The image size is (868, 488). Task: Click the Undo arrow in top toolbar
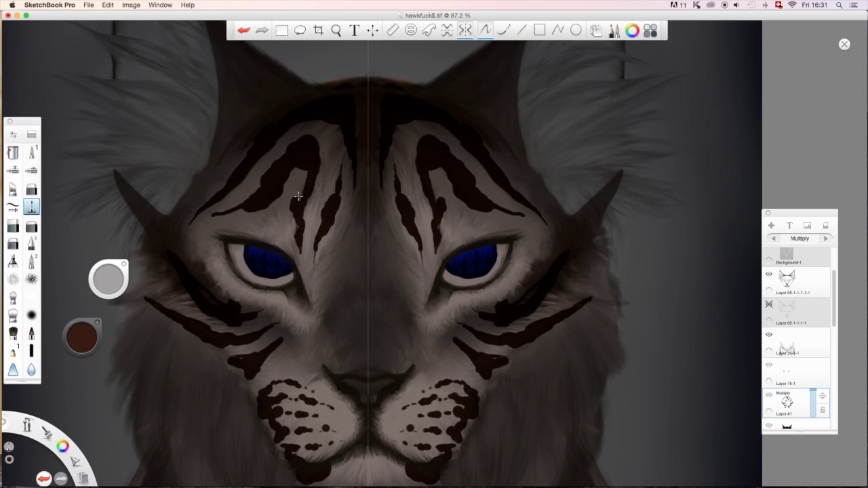pos(243,30)
